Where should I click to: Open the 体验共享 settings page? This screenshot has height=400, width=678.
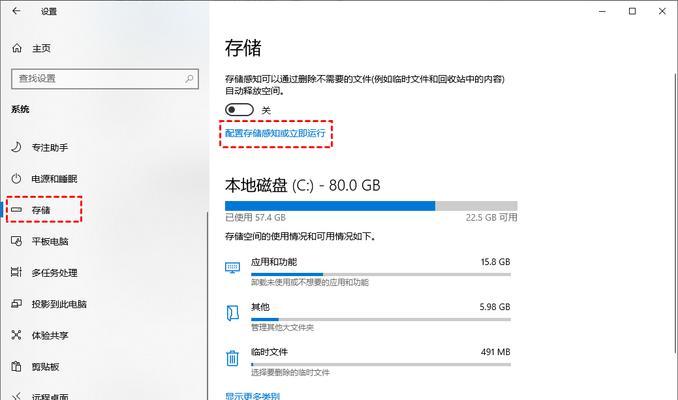click(50, 335)
